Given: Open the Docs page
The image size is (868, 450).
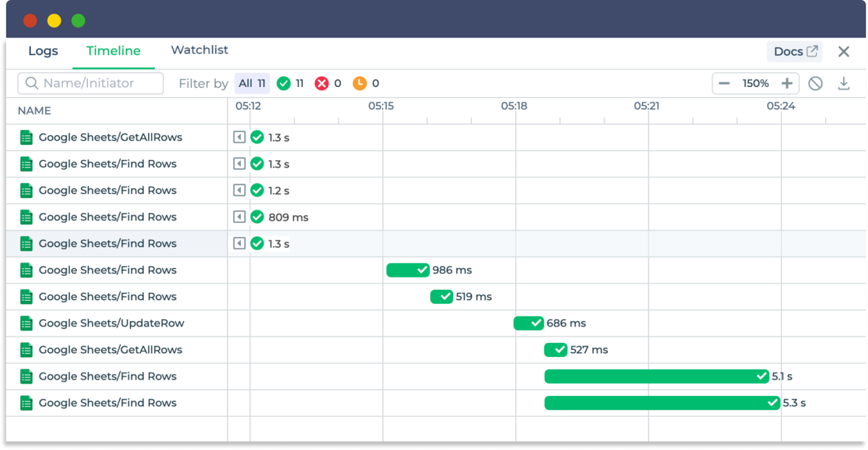Looking at the screenshot, I should (x=794, y=51).
